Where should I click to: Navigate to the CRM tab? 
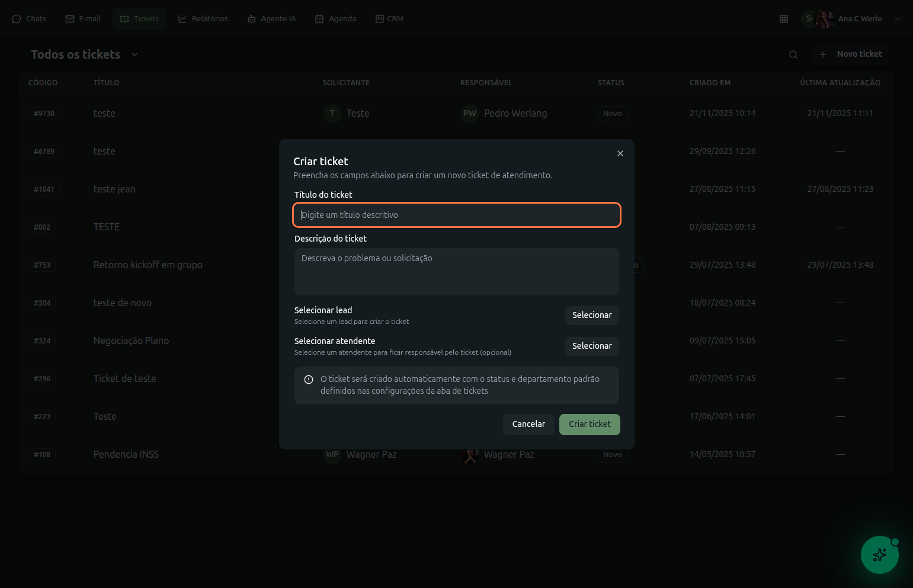389,19
